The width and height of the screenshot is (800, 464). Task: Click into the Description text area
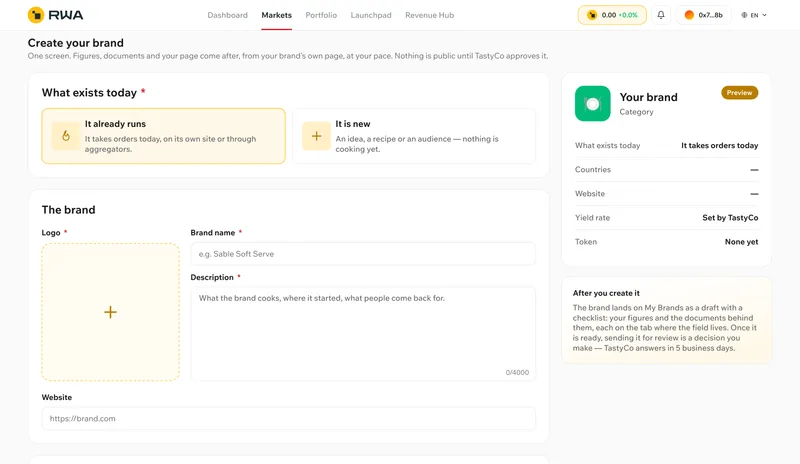(x=363, y=334)
